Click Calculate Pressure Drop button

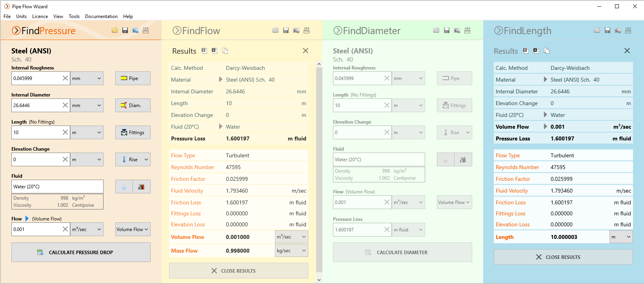coord(81,252)
